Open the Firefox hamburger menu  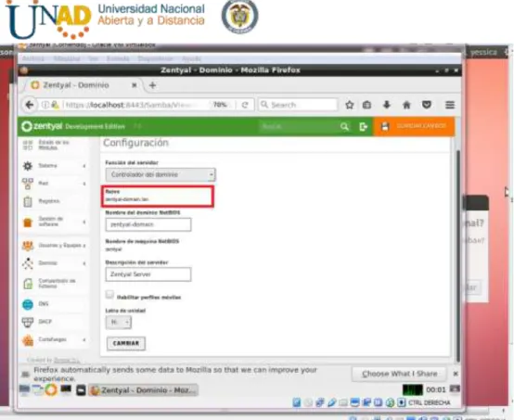click(450, 105)
